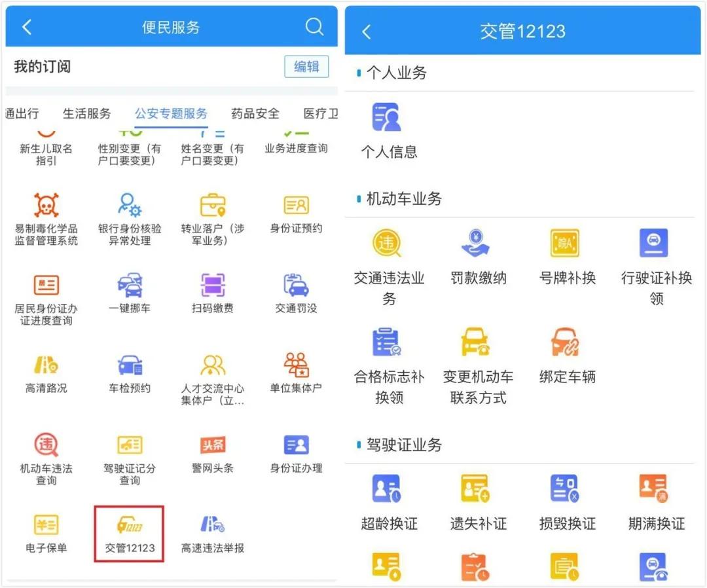
Task: Switch to the 公安专题服务 tab
Action: click(169, 113)
